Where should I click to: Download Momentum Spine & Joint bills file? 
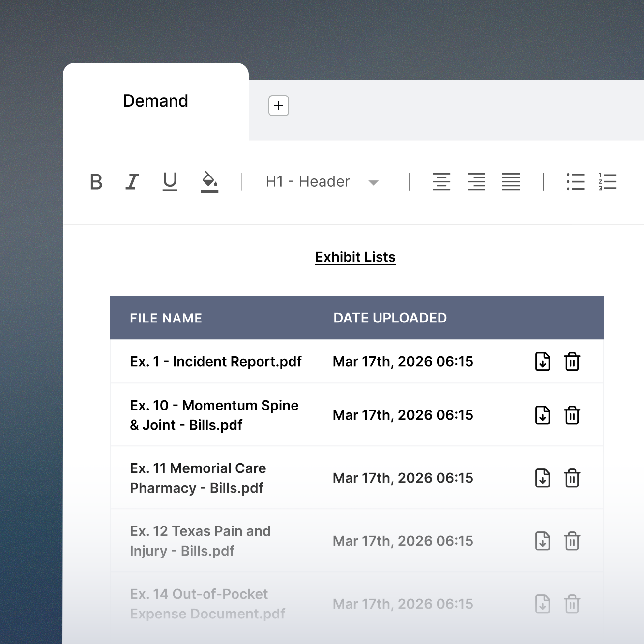[543, 415]
